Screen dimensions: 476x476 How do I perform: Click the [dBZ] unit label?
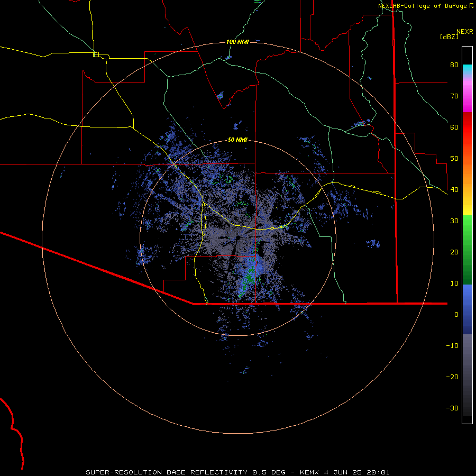(449, 36)
